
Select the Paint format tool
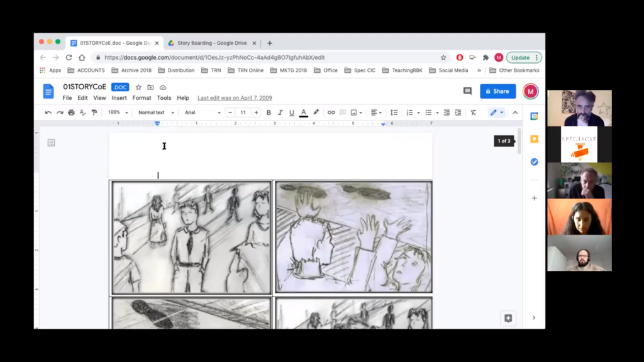[x=94, y=112]
